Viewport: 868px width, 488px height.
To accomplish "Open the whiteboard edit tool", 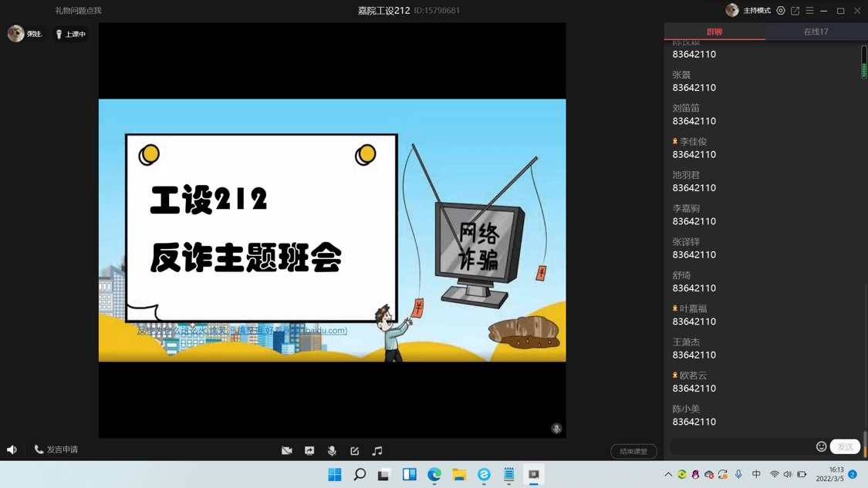I will point(355,451).
